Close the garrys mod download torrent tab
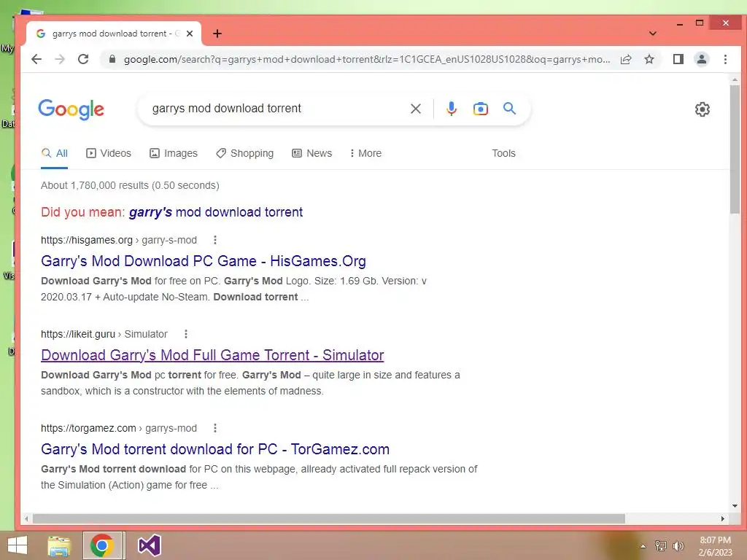Image resolution: width=747 pixels, height=560 pixels. pos(190,34)
